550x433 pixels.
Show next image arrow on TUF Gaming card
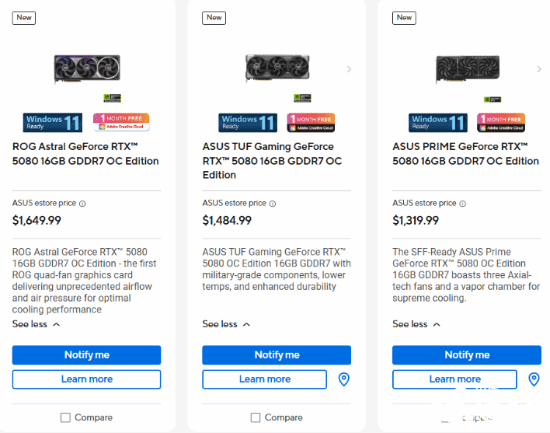pyautogui.click(x=349, y=69)
